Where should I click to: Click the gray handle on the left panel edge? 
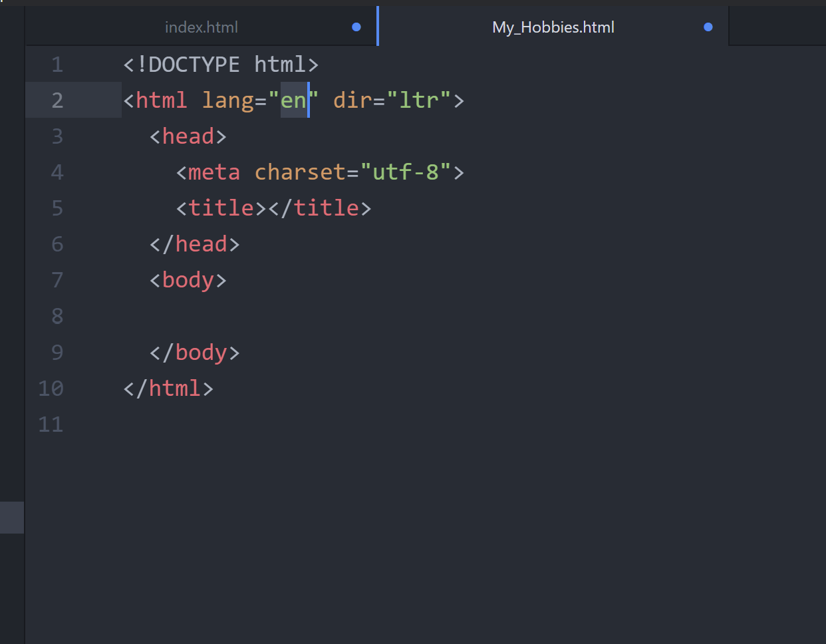click(x=12, y=518)
